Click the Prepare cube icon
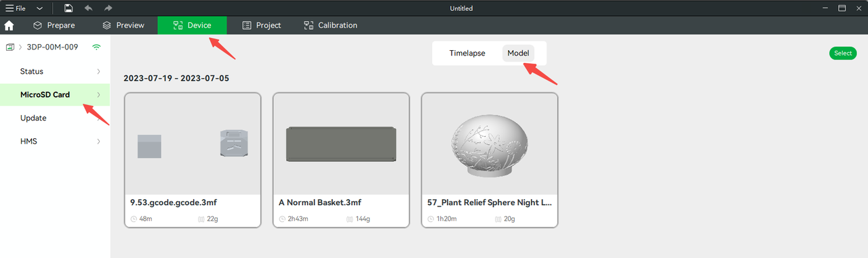868x258 pixels. click(37, 26)
